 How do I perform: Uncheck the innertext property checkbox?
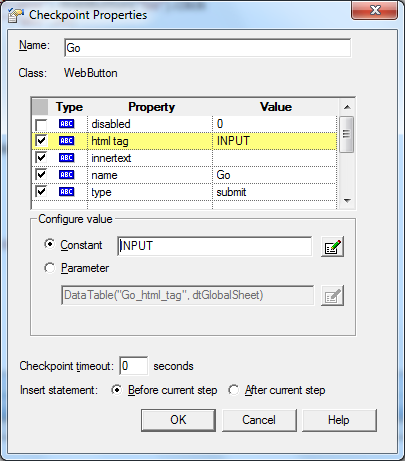(x=41, y=158)
